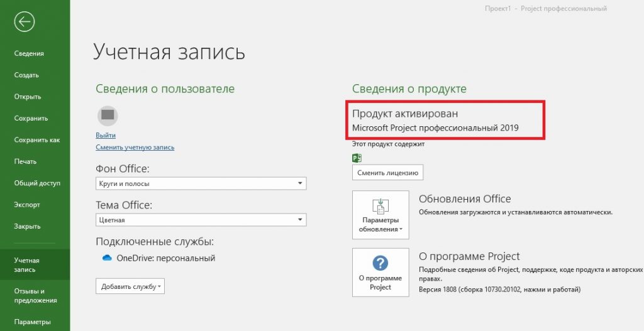Click the back arrow circle icon

tap(25, 22)
